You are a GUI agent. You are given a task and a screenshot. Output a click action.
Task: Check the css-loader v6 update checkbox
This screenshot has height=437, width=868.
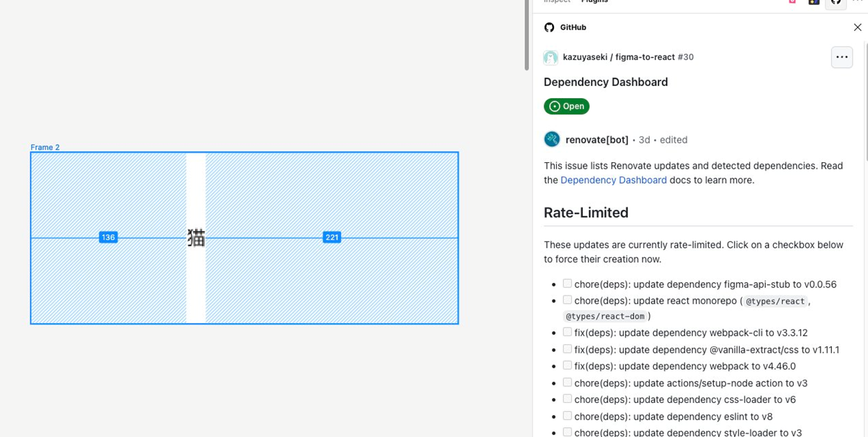(567, 399)
